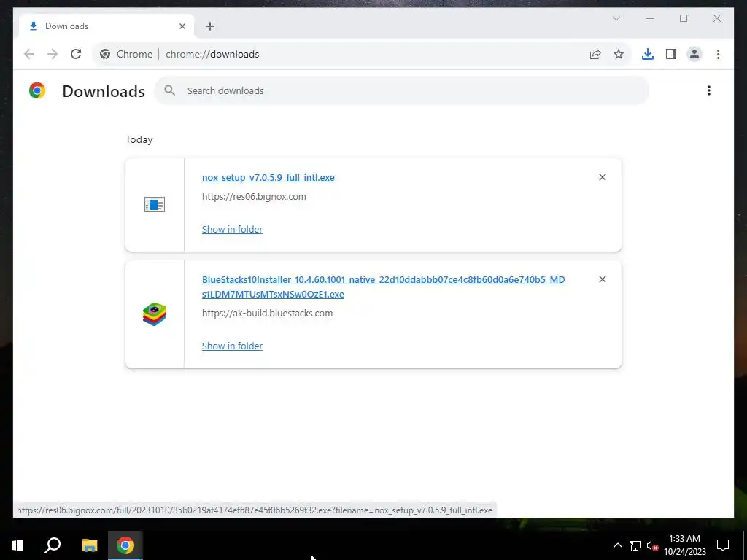Show nox setup file in folder

(232, 229)
